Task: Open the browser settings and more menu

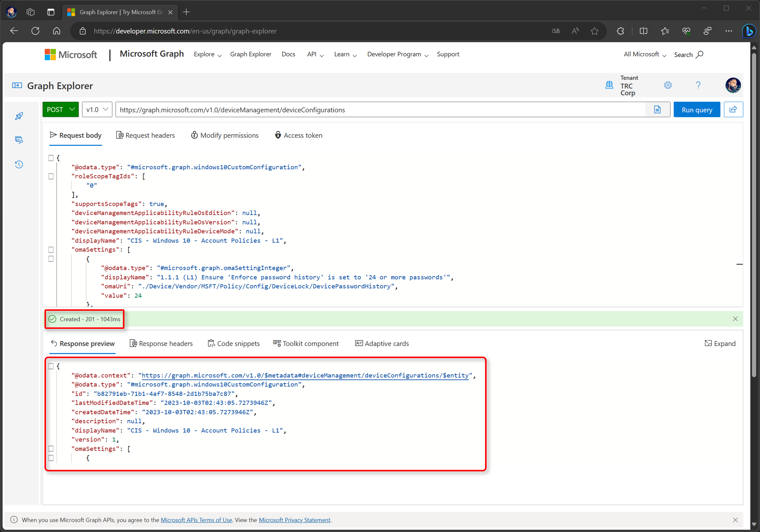Action: (x=729, y=31)
